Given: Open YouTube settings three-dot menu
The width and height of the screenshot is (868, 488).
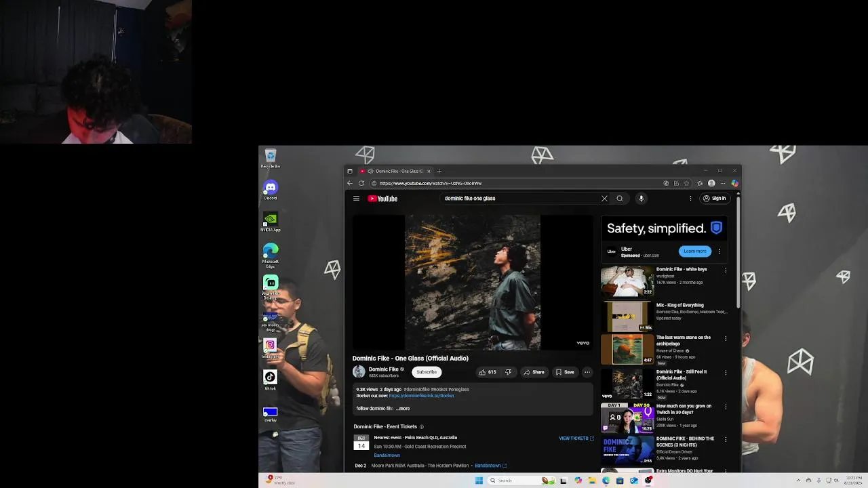Looking at the screenshot, I should [x=690, y=199].
